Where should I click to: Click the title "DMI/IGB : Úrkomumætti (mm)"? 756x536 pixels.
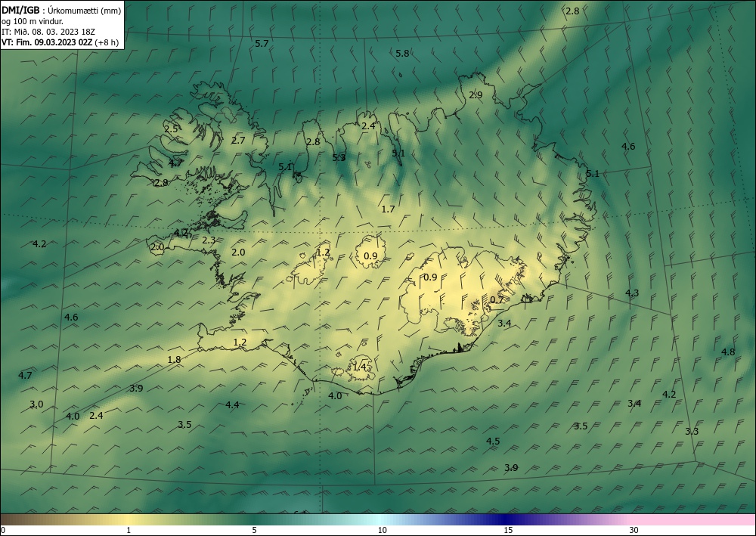(62, 10)
